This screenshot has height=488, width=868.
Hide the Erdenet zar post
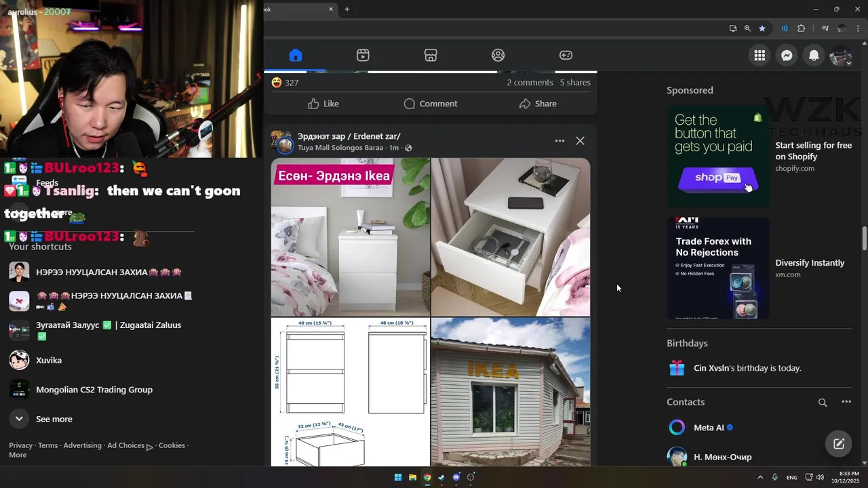coord(580,141)
